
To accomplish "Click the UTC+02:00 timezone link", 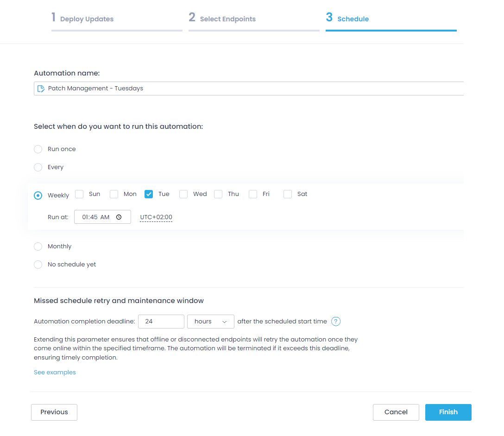I will [x=156, y=217].
